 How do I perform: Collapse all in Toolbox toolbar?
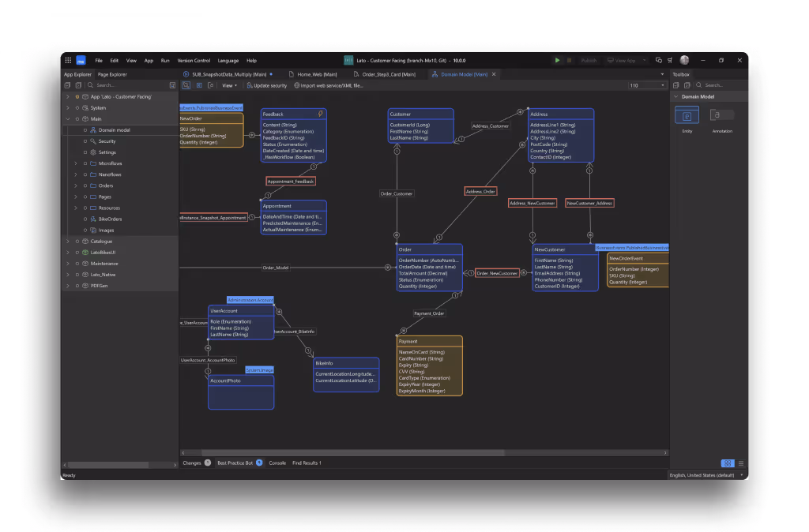pyautogui.click(x=676, y=85)
